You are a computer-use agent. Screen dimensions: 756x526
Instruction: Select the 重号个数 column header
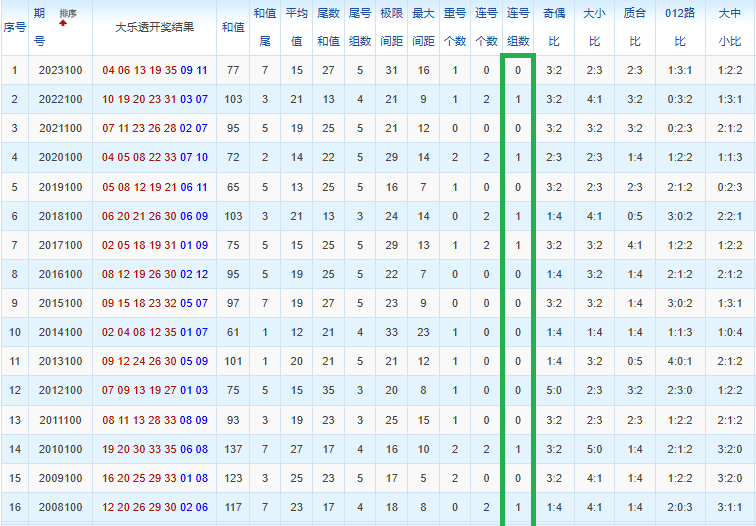455,27
